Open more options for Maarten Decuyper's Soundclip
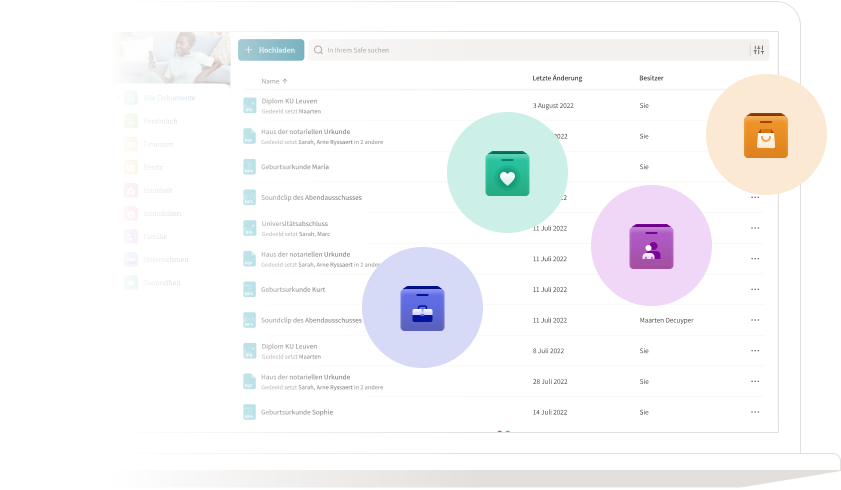 755,320
